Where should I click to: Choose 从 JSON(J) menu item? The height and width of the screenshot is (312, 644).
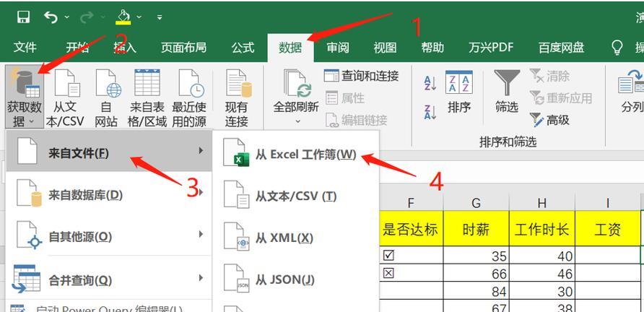point(296,279)
